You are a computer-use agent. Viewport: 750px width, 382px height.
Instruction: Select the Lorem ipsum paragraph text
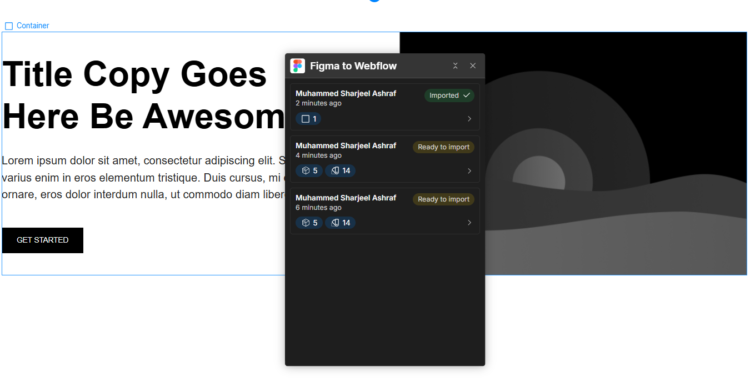143,177
